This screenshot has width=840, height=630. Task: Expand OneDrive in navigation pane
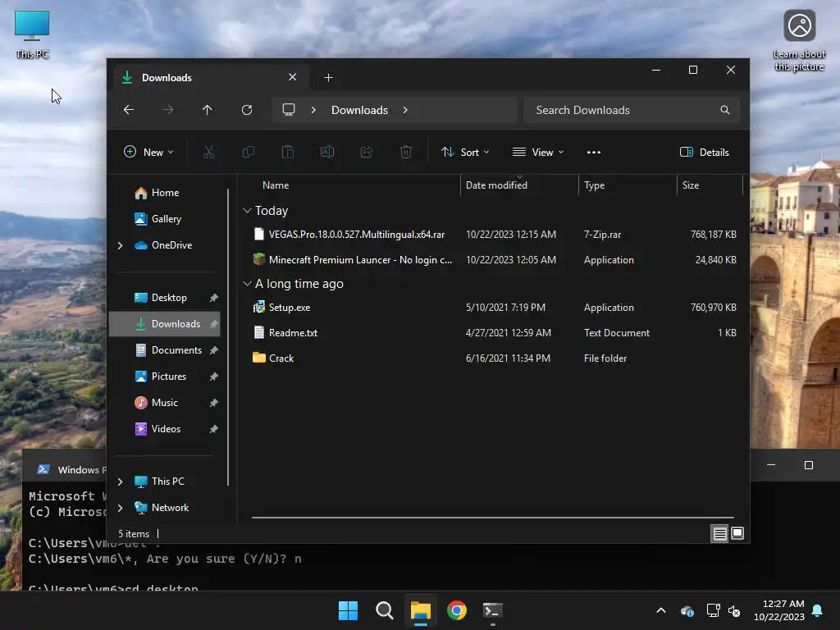tap(120, 245)
